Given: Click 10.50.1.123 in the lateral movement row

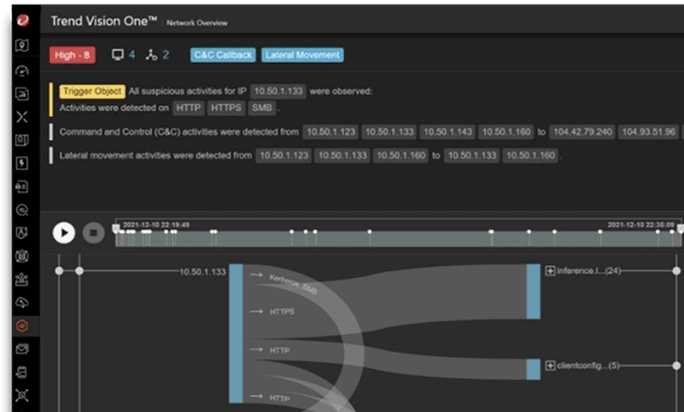Looking at the screenshot, I should click(284, 155).
